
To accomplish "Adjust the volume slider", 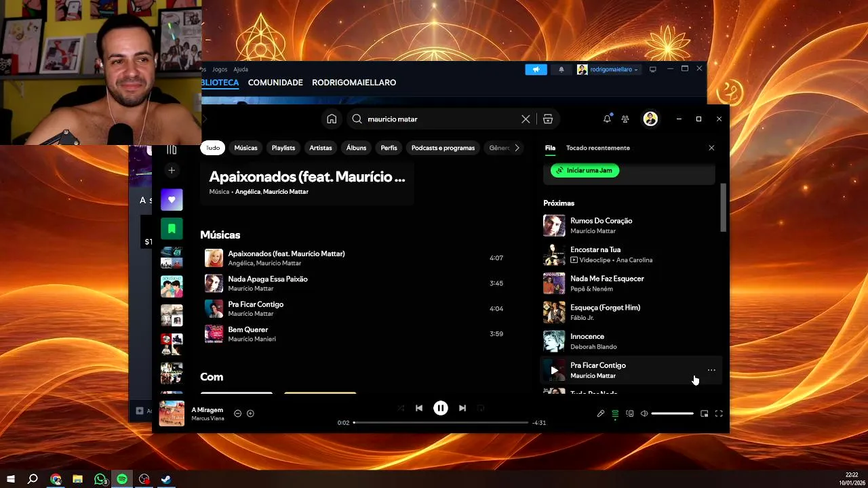I will pos(672,413).
